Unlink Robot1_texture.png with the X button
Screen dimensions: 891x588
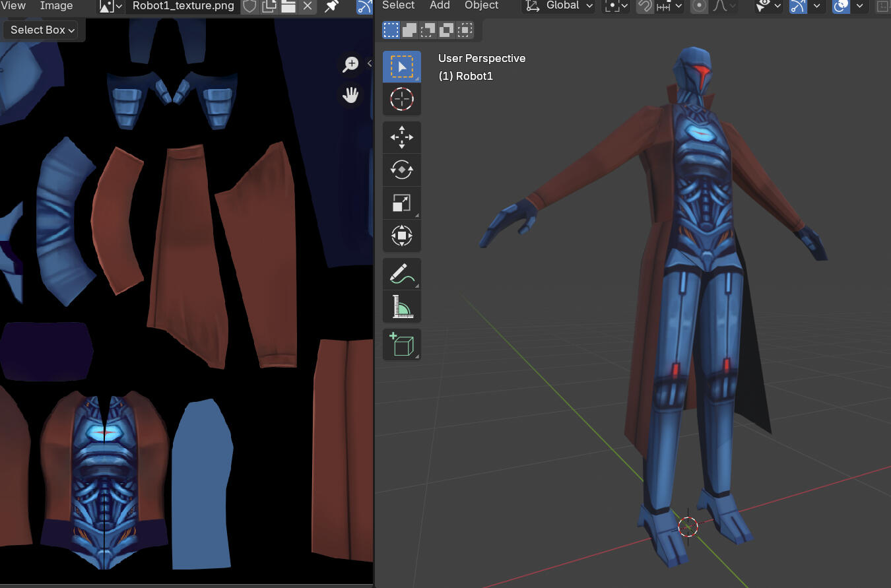click(307, 7)
